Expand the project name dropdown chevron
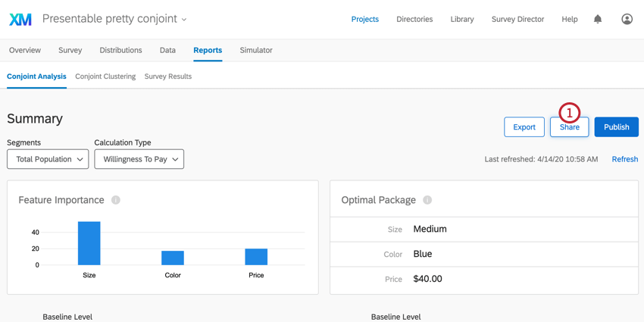The image size is (644, 322). click(x=184, y=20)
